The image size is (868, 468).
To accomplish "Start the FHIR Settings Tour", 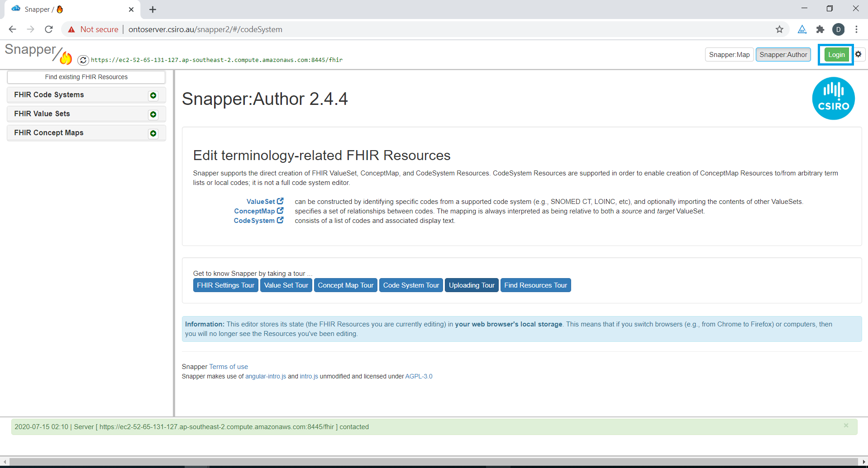I will [225, 285].
